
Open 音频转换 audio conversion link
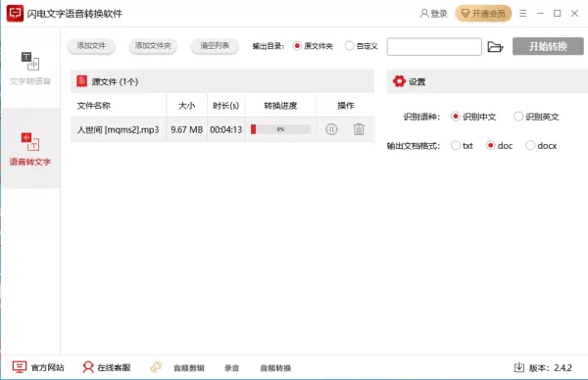[x=275, y=368]
